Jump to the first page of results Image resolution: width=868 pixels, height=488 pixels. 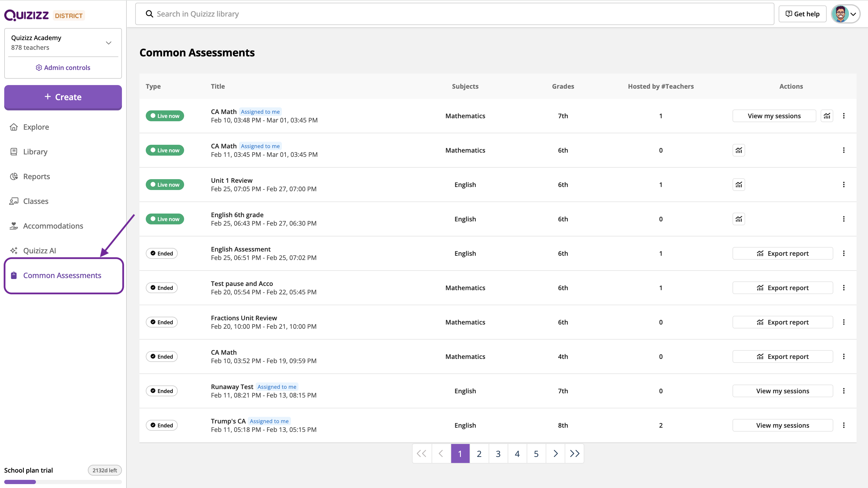pyautogui.click(x=422, y=454)
